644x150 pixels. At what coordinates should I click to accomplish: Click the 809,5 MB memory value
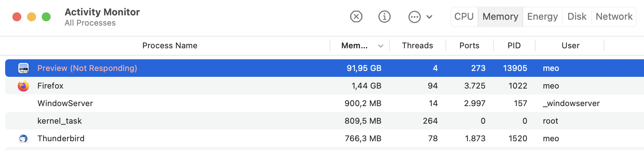pyautogui.click(x=363, y=121)
